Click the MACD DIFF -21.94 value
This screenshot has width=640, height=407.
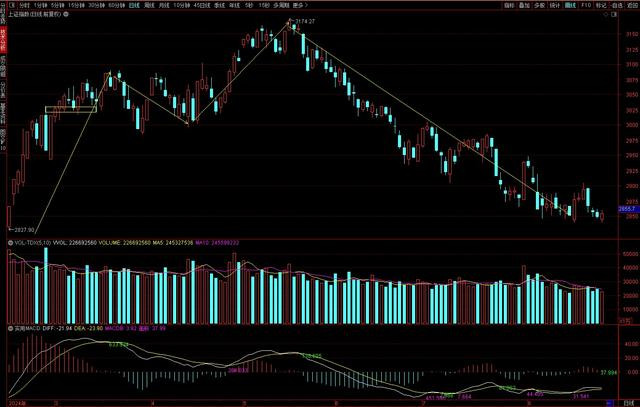55,328
